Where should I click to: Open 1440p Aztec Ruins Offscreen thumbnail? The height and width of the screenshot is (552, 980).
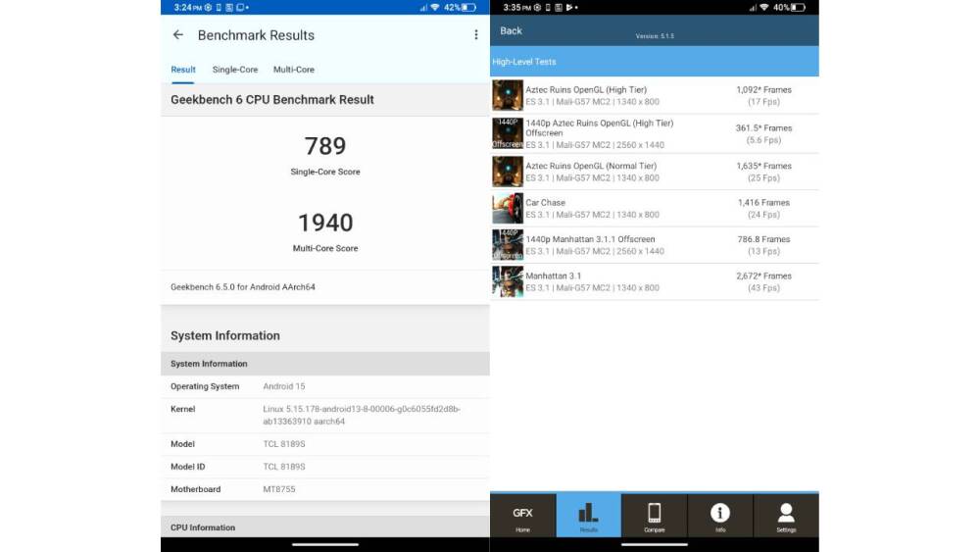click(508, 133)
